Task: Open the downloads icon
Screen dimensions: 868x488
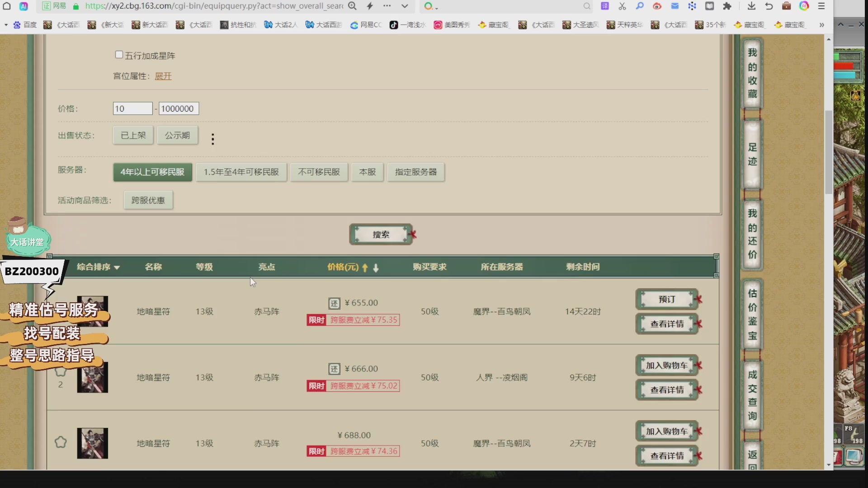Action: [751, 6]
